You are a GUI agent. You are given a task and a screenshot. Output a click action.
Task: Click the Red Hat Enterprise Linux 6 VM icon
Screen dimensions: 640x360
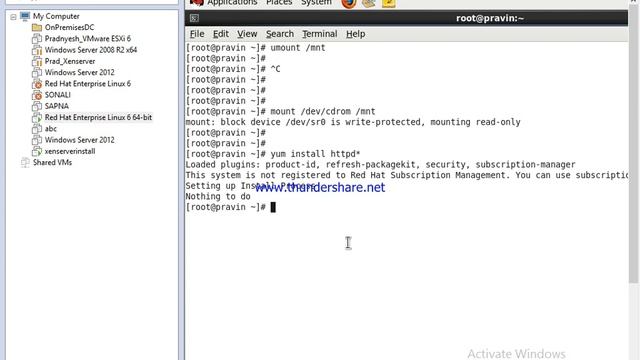[x=37, y=84]
